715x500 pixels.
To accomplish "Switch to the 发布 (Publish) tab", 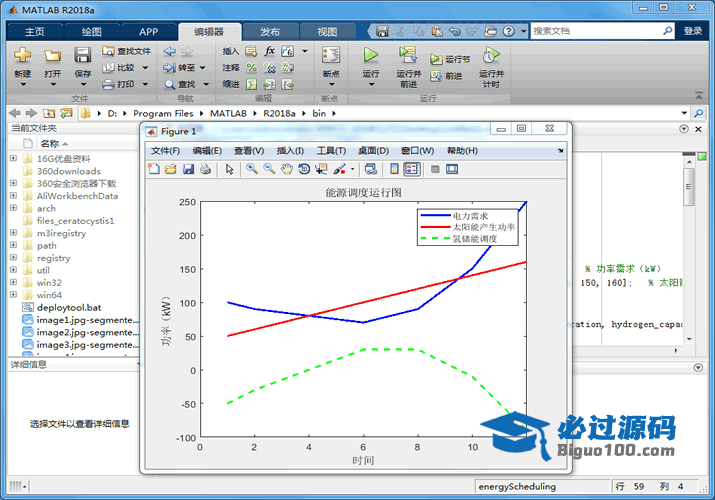I will click(x=270, y=31).
